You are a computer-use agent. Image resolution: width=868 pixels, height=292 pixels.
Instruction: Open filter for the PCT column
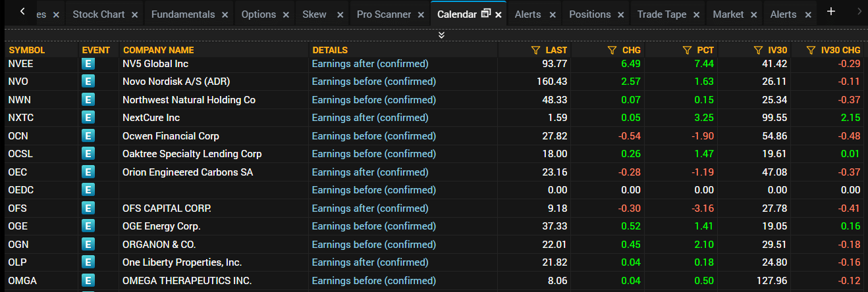[x=688, y=50]
